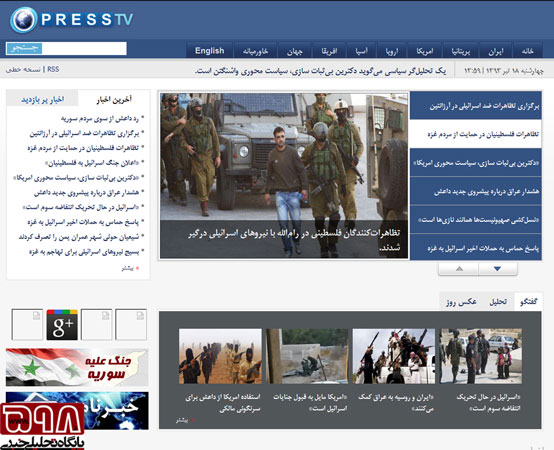Switch to the English language tab
Screen dimensions: 554x450
(210, 51)
